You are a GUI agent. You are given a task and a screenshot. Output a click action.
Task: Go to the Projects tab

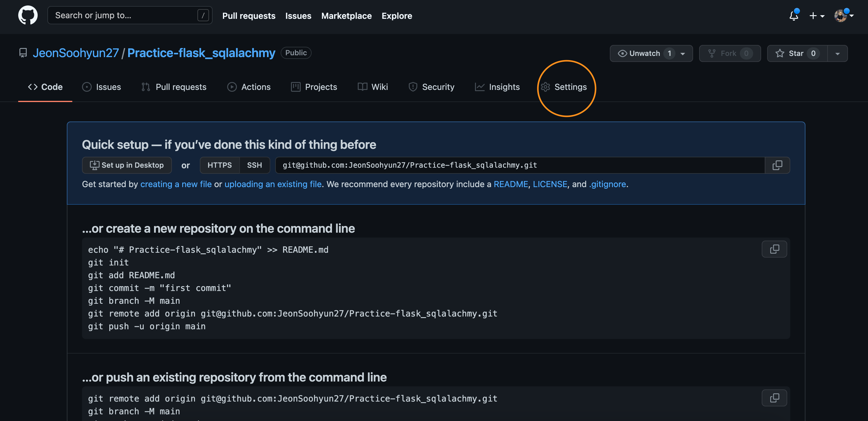[314, 87]
